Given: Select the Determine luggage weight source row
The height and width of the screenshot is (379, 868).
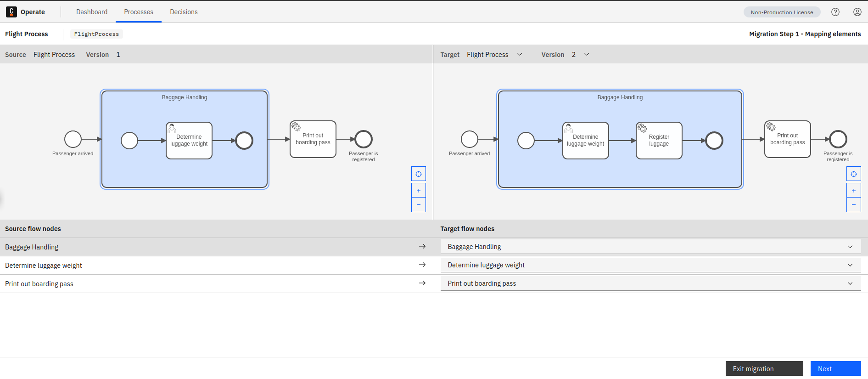Looking at the screenshot, I should click(x=217, y=266).
